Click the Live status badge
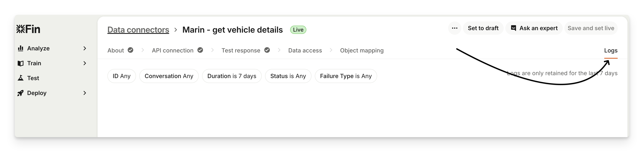Image resolution: width=644 pixels, height=152 pixels. 298,30
